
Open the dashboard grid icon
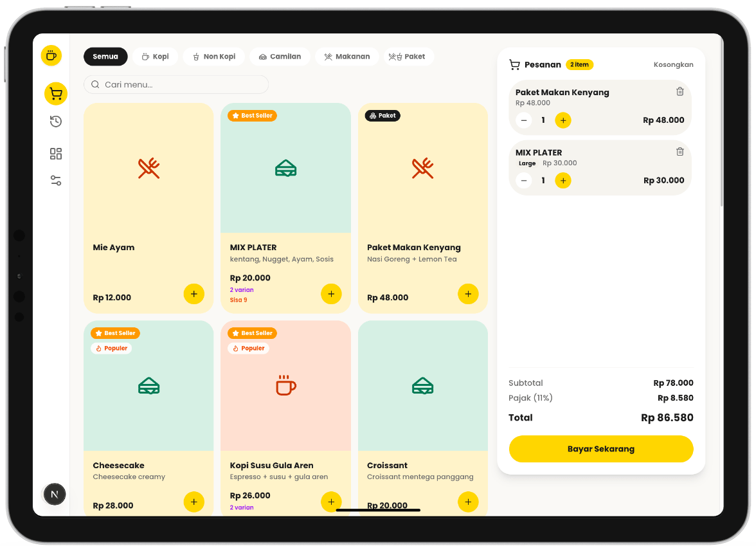(x=56, y=154)
